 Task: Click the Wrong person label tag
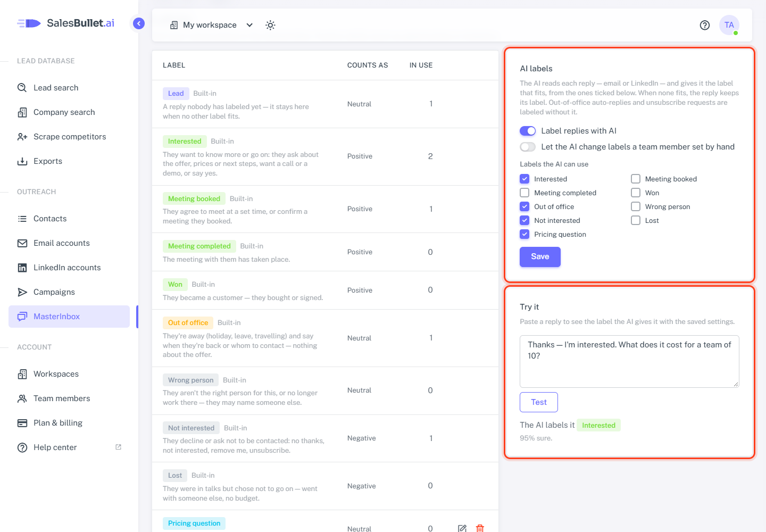click(190, 380)
